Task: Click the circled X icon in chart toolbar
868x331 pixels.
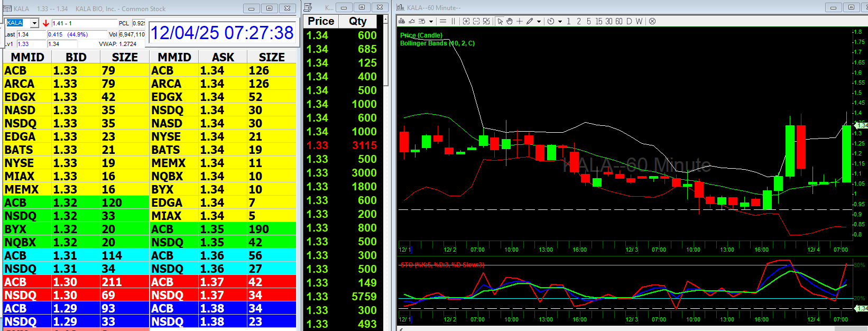Action: [652, 21]
